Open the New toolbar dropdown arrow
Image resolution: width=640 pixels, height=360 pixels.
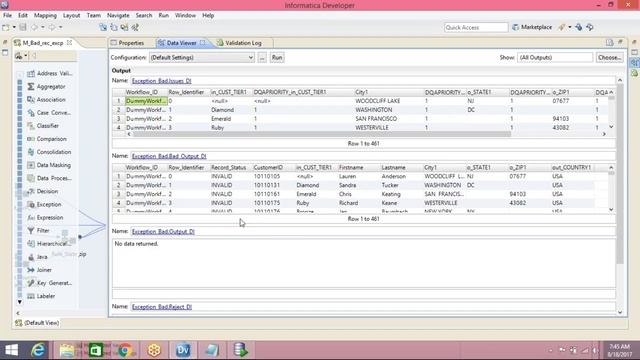click(x=14, y=27)
